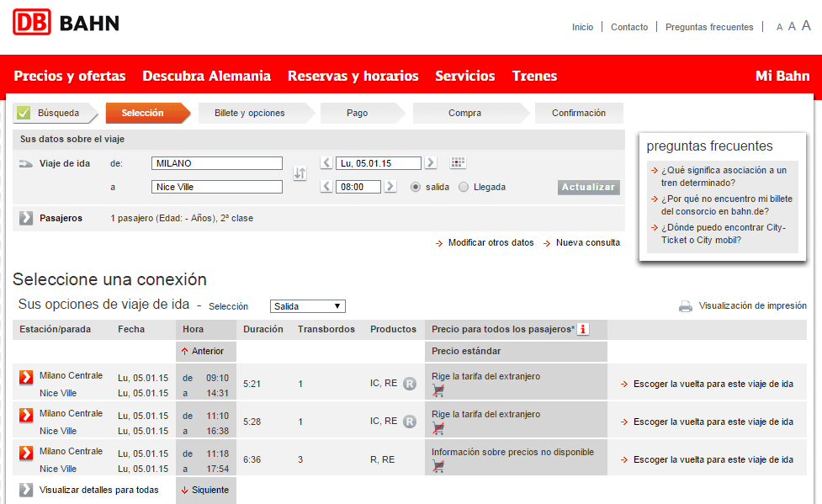Click the red price info icon
Viewport: 822px width, 504px height.
tap(583, 329)
